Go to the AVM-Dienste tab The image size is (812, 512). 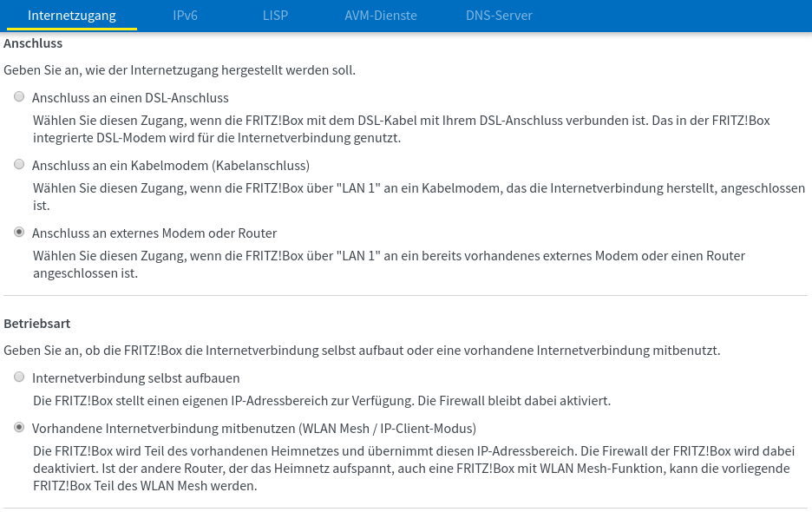coord(381,16)
